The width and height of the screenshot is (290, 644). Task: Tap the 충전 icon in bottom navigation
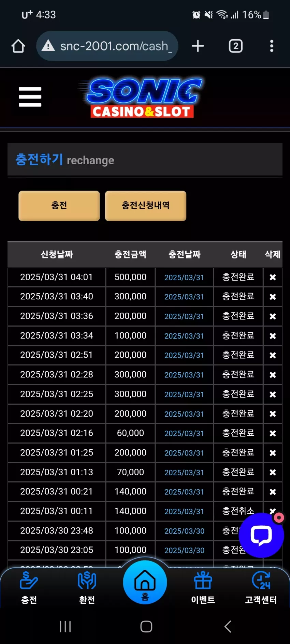[x=29, y=588]
